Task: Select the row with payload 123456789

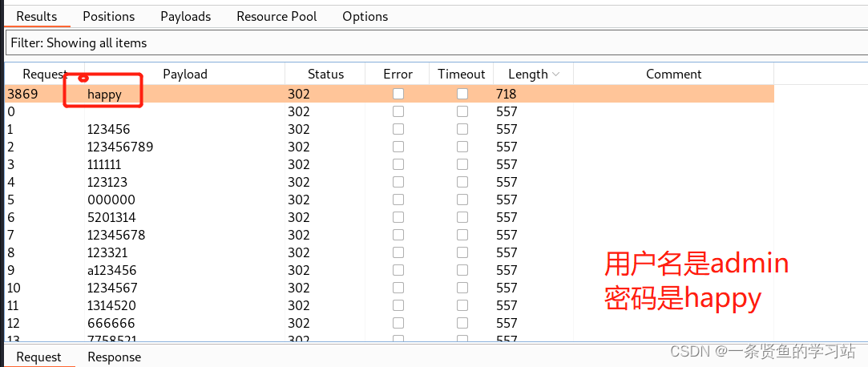Action: coord(390,147)
